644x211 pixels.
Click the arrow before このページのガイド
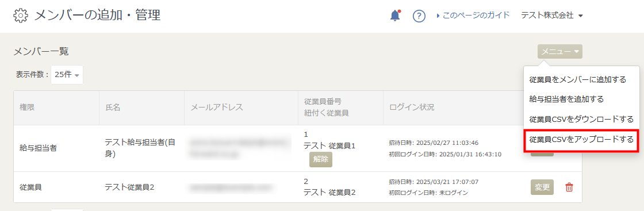coord(439,16)
